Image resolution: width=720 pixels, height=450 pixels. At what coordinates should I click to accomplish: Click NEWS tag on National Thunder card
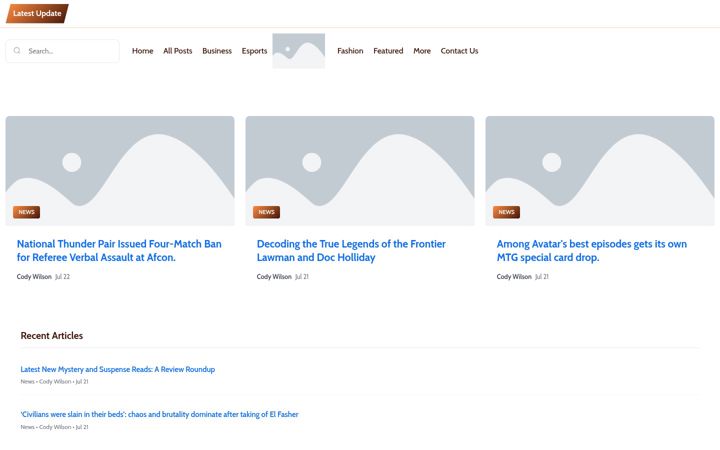[x=27, y=212]
